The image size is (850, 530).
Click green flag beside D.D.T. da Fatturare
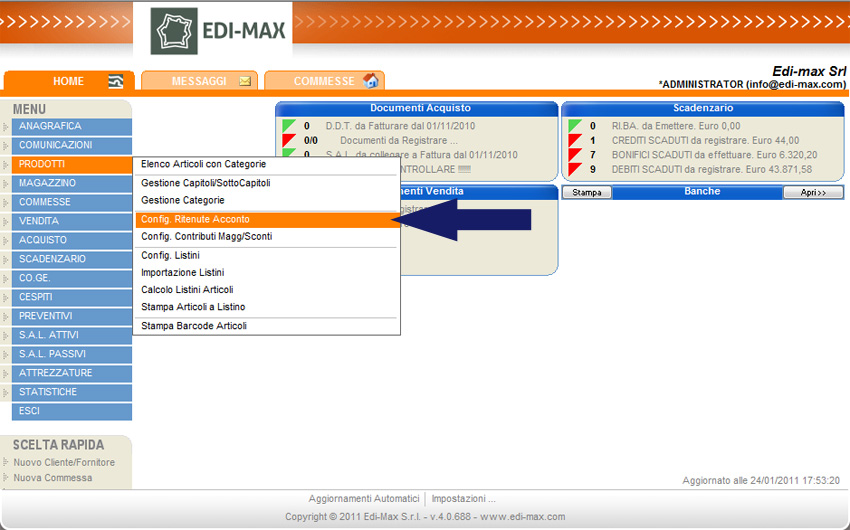[x=289, y=126]
